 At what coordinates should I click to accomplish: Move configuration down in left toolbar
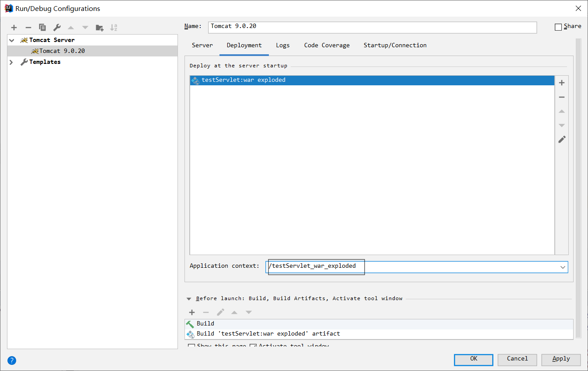point(85,28)
